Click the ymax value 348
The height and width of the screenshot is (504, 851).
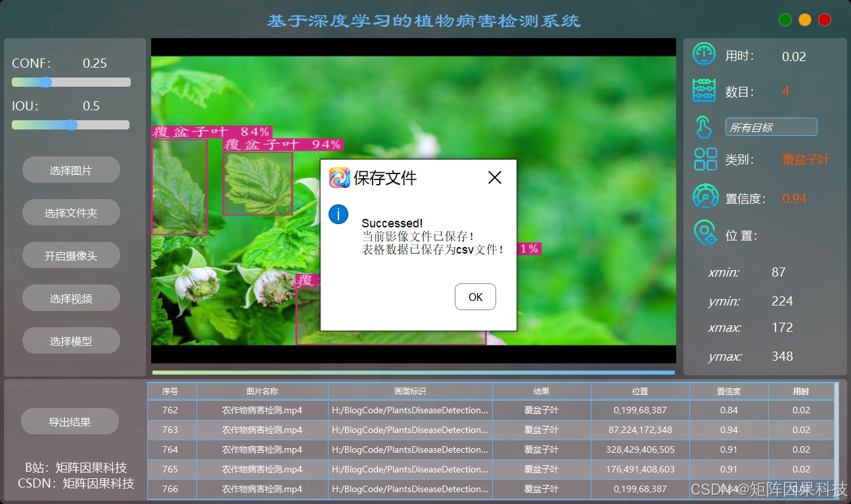(x=782, y=356)
